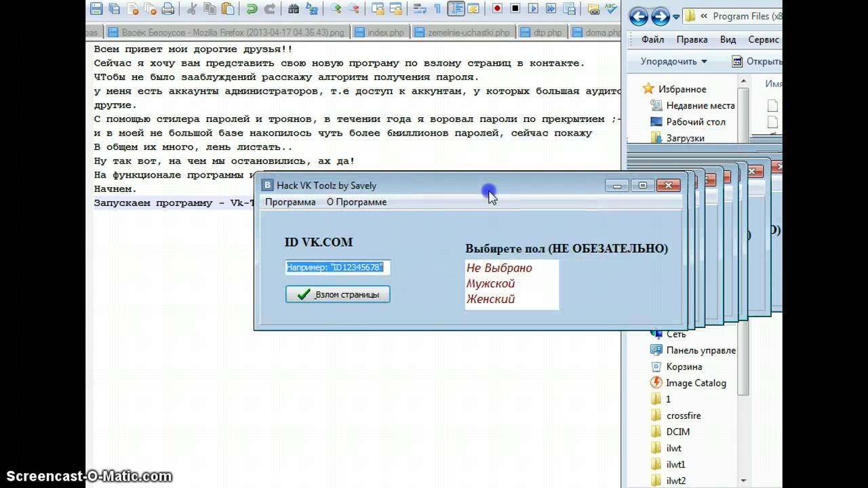The width and height of the screenshot is (868, 488).
Task: Open the zemelnie-uchastki.php tab
Action: point(462,32)
